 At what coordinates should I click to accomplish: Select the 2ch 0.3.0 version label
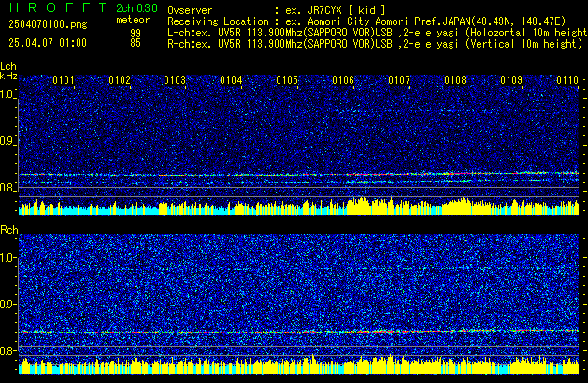(x=136, y=8)
